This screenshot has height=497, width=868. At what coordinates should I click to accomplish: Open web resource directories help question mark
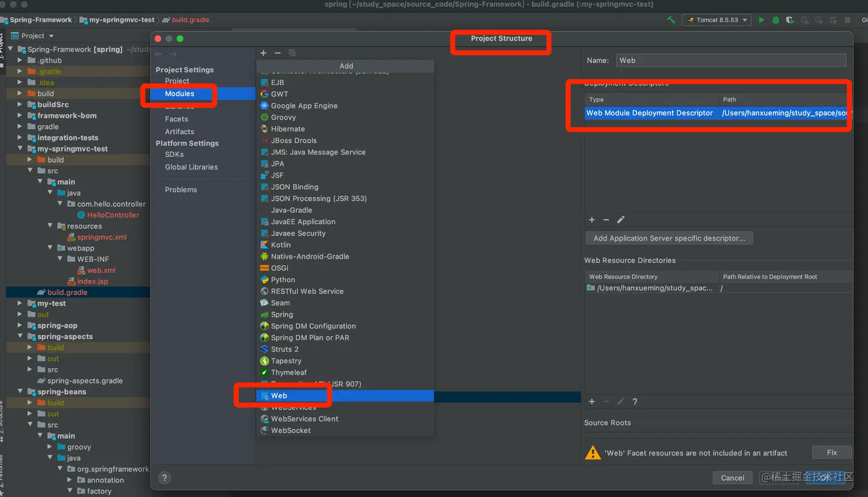(x=635, y=402)
